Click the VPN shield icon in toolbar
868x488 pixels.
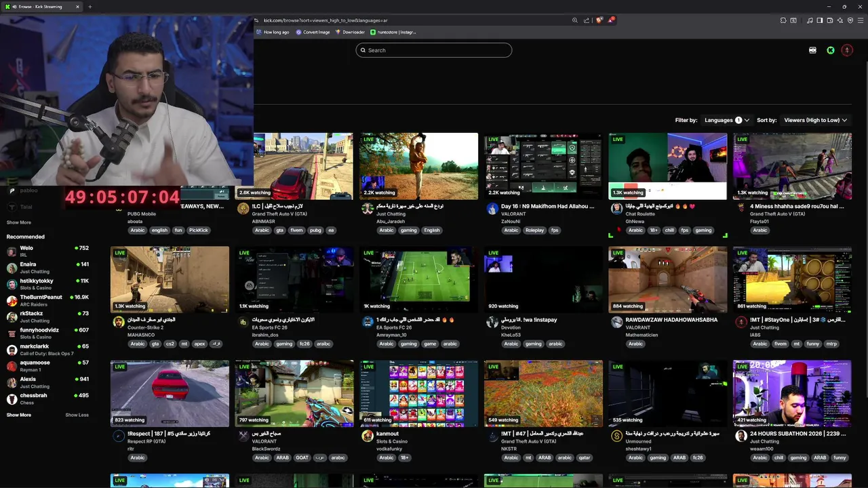[x=850, y=20]
